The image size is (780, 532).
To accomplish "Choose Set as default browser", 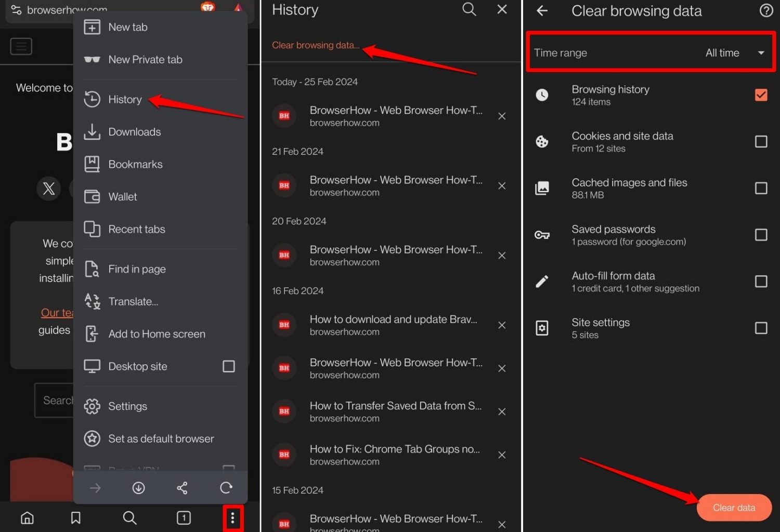I will 160,438.
